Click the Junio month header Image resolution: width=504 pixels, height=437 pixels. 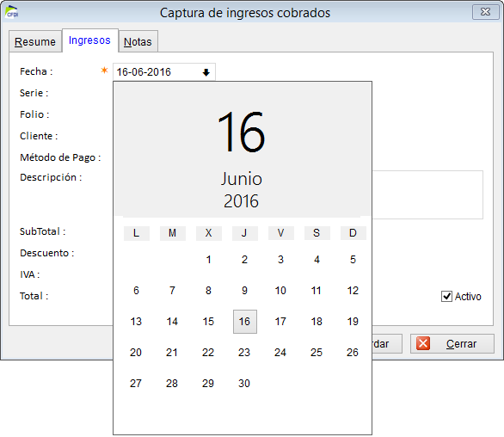(x=242, y=178)
